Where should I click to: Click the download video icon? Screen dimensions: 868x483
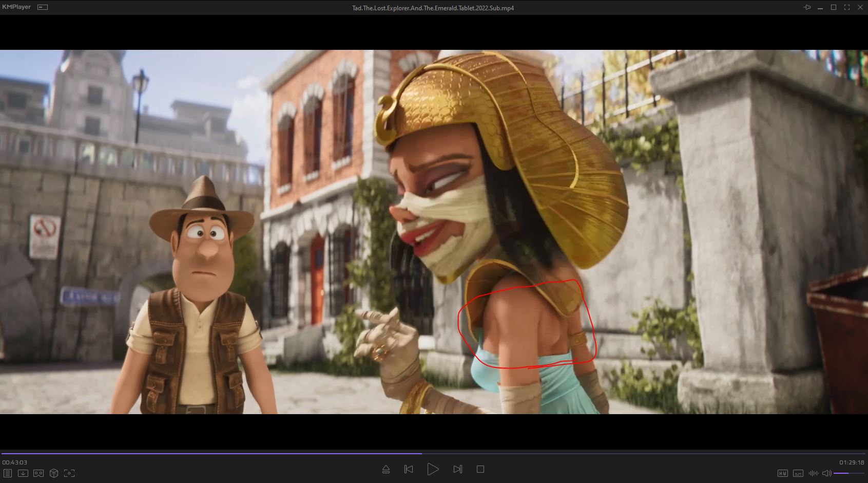[x=23, y=473]
